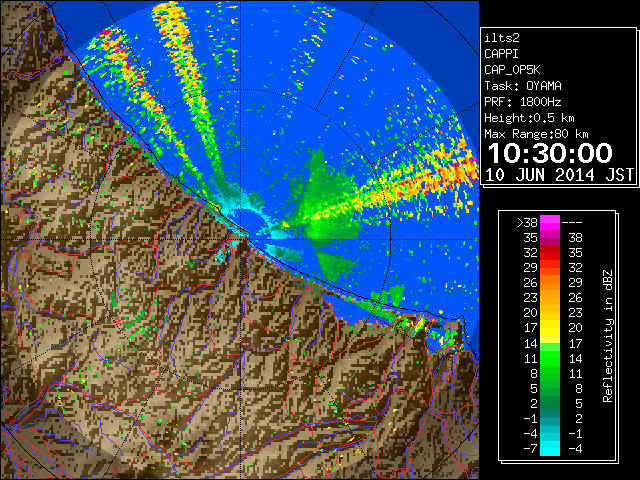Pick the magenta >38 dBZ color swatch
Image resolution: width=640 pixels, height=480 pixels.
tap(549, 222)
